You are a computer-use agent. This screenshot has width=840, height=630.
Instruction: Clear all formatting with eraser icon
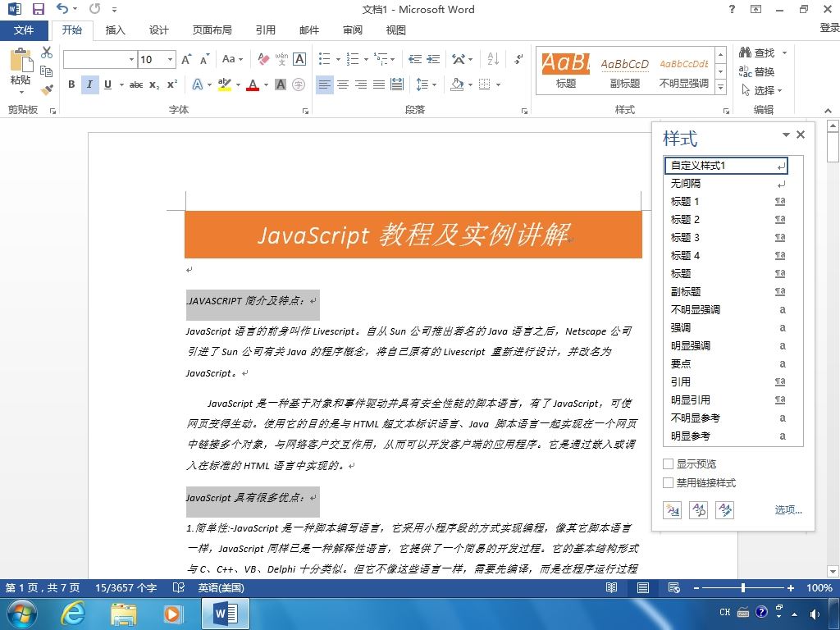tap(263, 59)
